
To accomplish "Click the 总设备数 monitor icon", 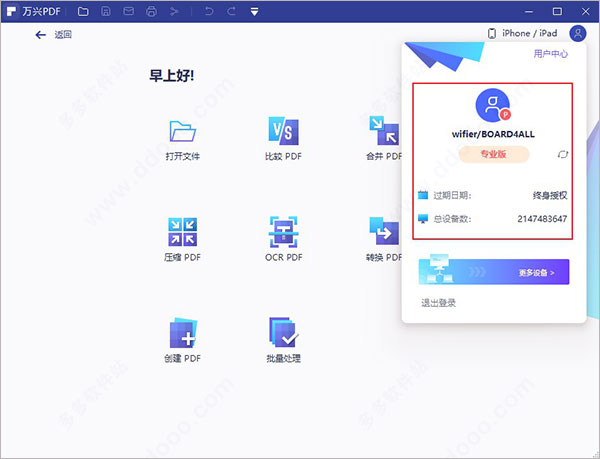I will click(423, 219).
